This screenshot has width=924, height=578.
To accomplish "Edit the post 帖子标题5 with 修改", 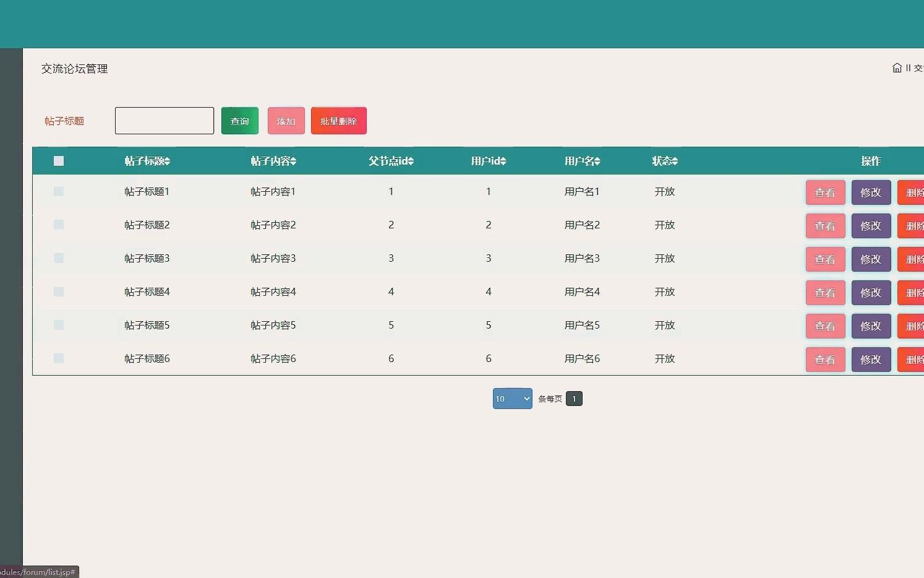I will [x=871, y=326].
